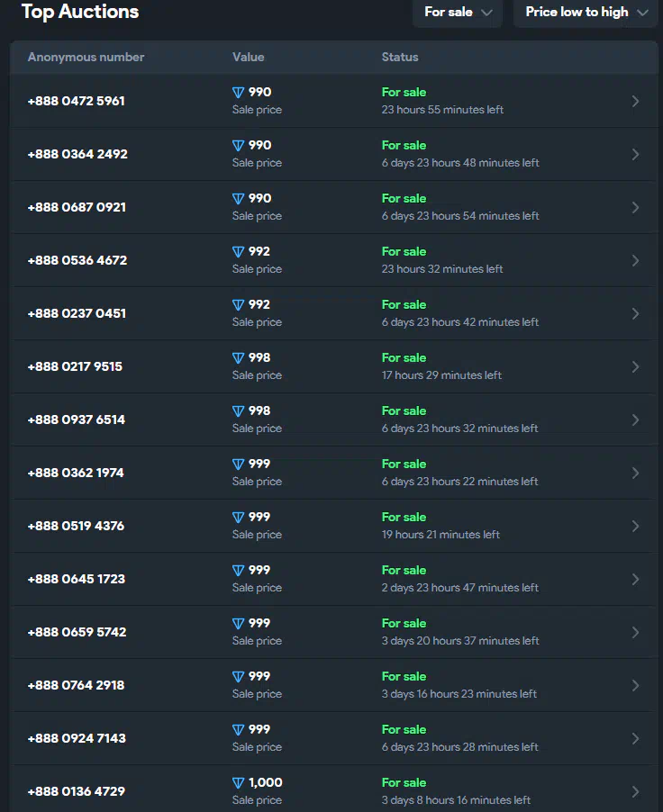Click the chevron arrow for +888 0472 5961

point(635,102)
